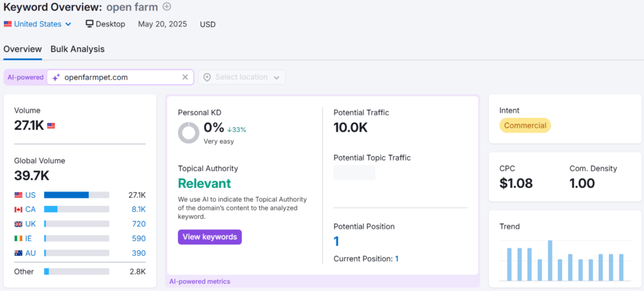Viewport: 644px width, 291px height.
Task: Click the 'AI-powered metrics' caption
Action: [x=199, y=282]
